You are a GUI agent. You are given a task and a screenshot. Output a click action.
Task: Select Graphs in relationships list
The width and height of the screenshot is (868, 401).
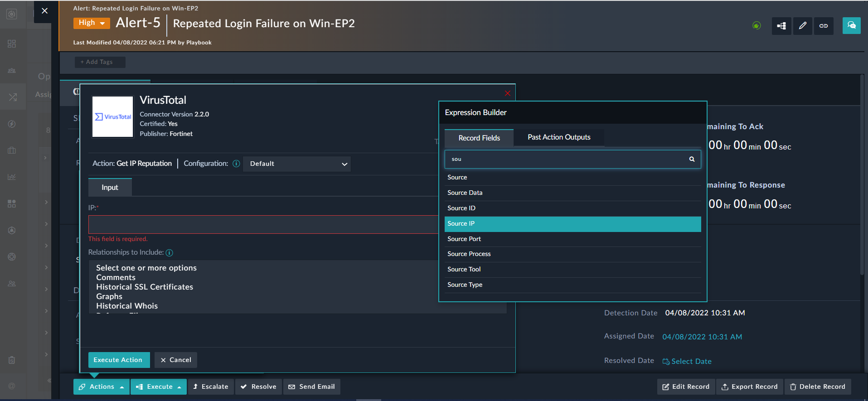click(109, 296)
